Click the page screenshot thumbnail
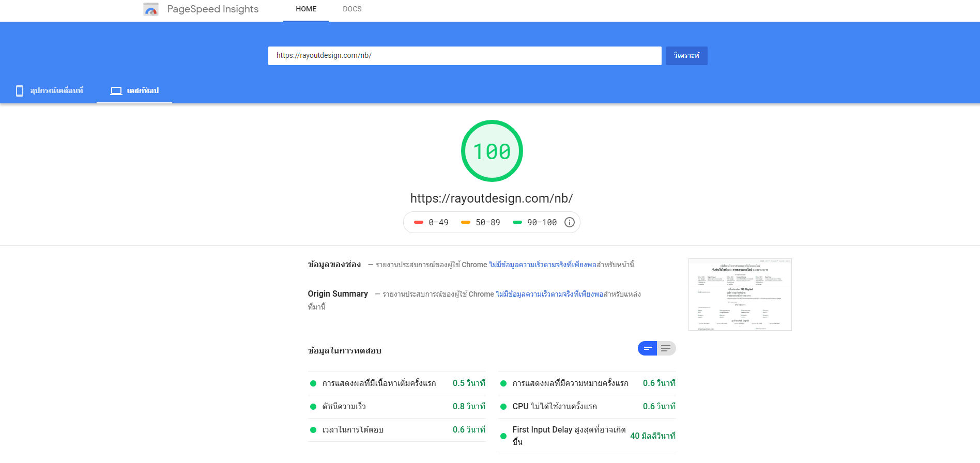Viewport: 980px width, 463px height. coord(740,295)
